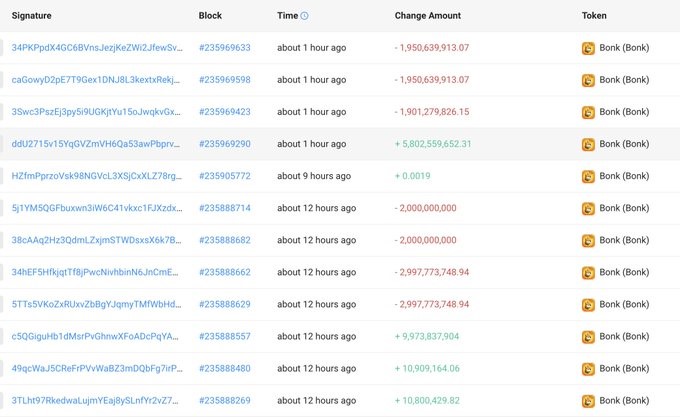Image resolution: width=680 pixels, height=417 pixels.
Task: Click the Change Amount column header
Action: [x=428, y=16]
